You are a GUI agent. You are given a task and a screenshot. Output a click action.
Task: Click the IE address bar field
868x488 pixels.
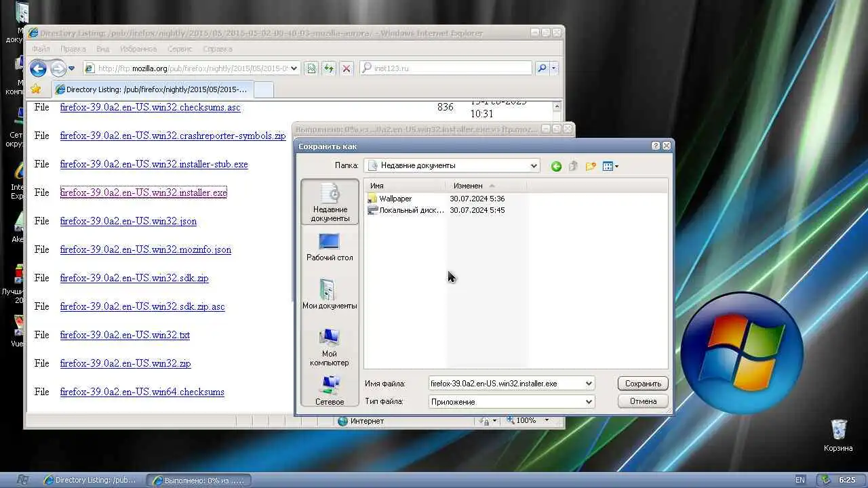click(x=191, y=68)
